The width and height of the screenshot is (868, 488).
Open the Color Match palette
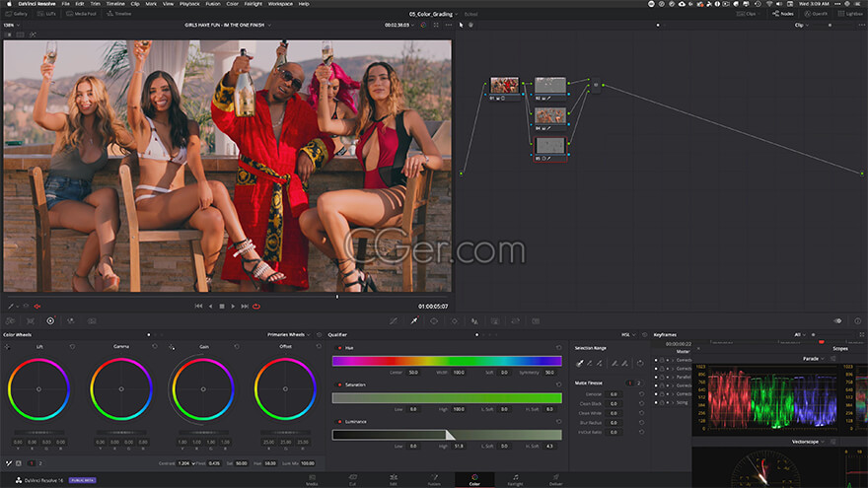tap(31, 321)
